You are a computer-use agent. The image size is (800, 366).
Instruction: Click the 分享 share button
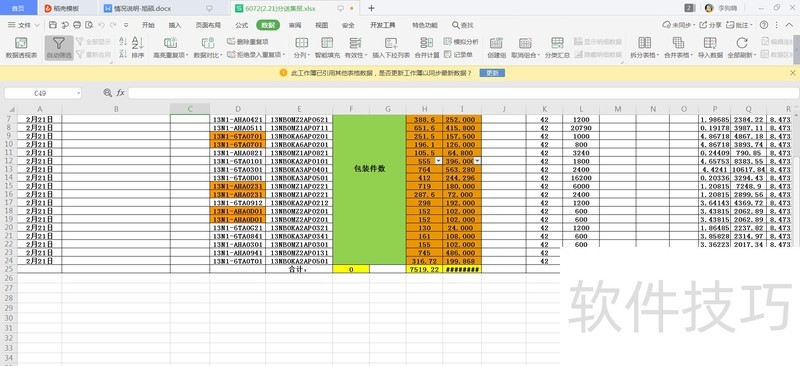click(710, 25)
